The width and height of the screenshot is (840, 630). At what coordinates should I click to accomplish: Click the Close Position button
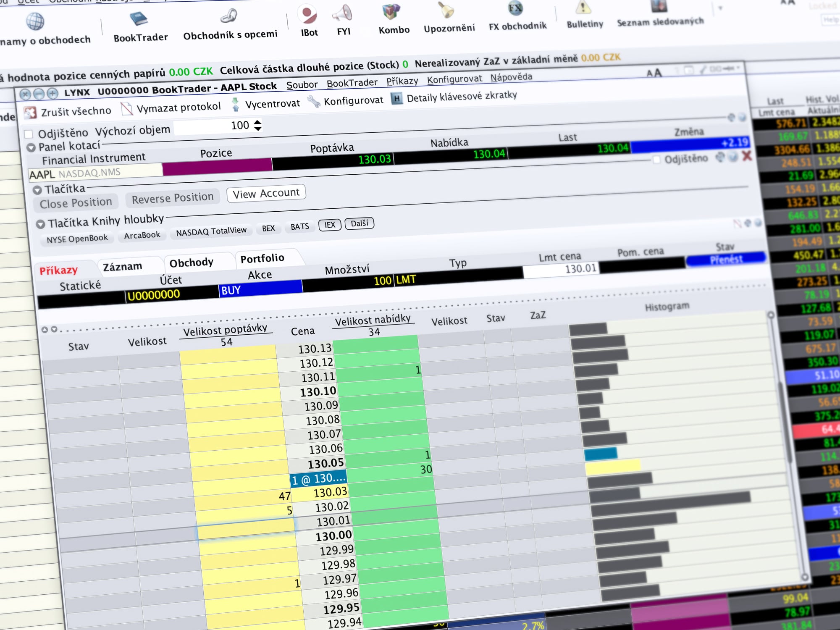click(x=76, y=203)
